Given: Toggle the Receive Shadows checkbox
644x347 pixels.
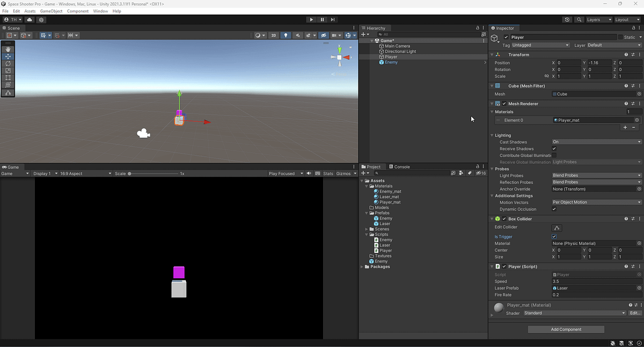Looking at the screenshot, I should point(554,149).
